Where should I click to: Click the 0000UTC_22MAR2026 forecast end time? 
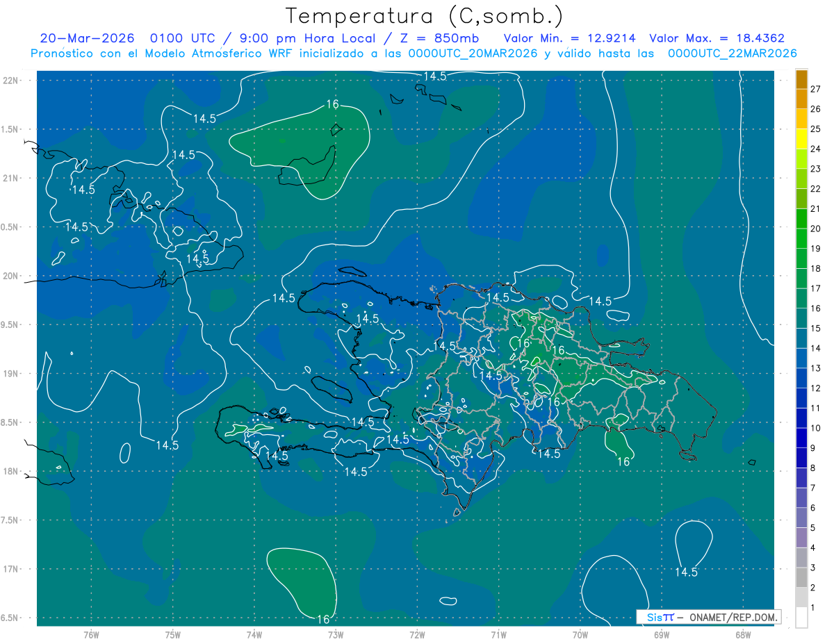point(732,53)
